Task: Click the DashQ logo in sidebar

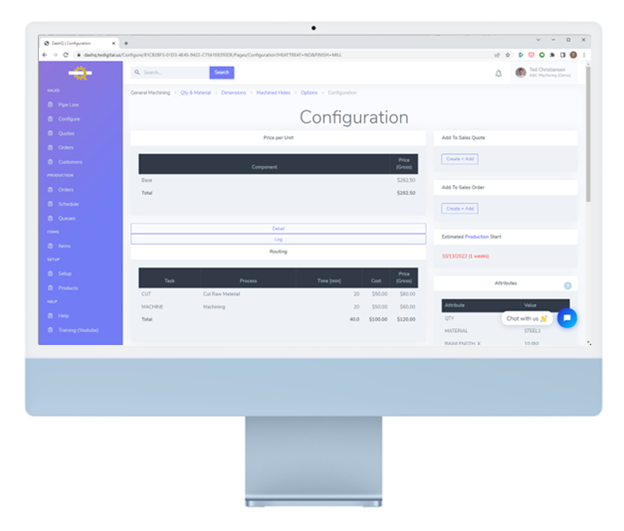Action: point(80,73)
